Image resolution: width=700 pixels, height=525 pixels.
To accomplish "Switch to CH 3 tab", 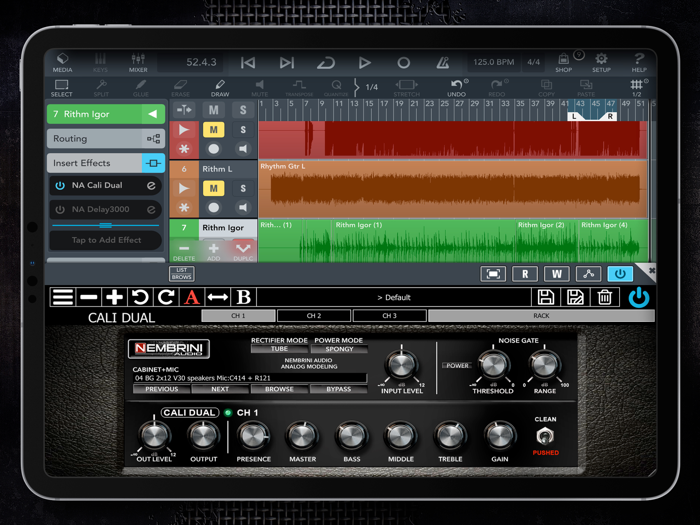I will [x=389, y=316].
